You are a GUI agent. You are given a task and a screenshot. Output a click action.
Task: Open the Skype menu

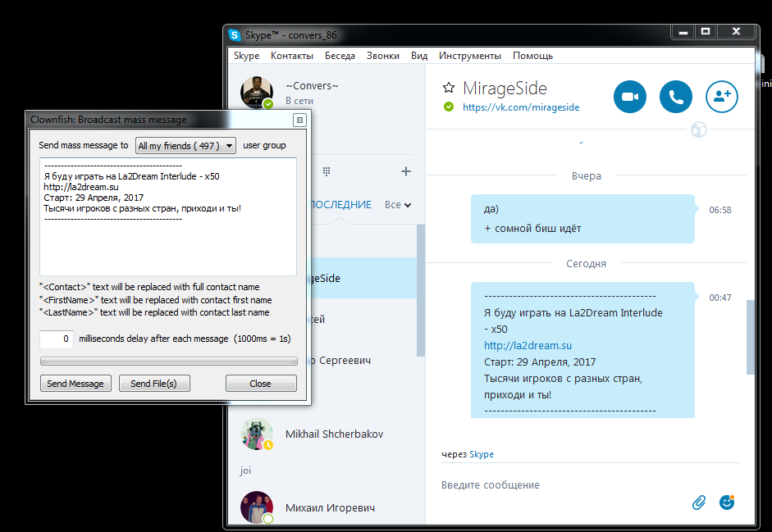[x=247, y=56]
